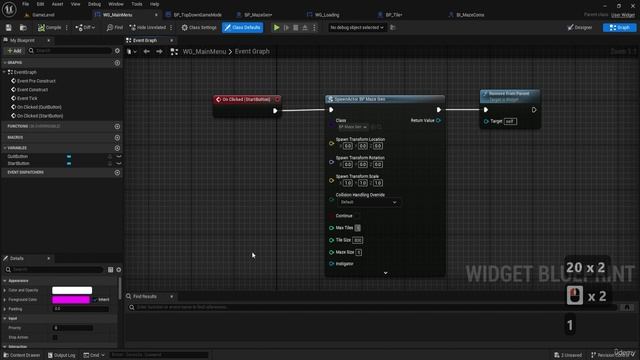Add new function with Functions plus icon

[117, 127]
